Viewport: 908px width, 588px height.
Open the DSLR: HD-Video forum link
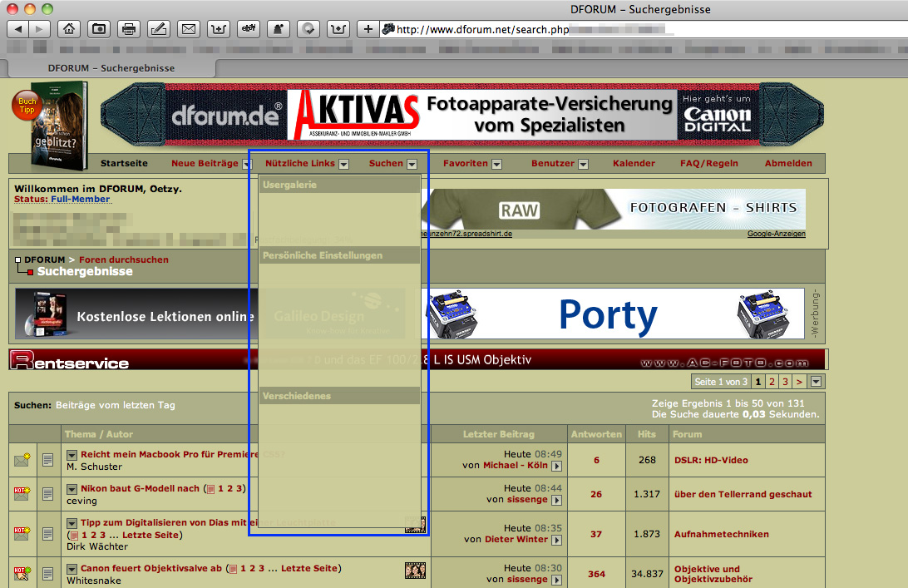click(x=711, y=460)
